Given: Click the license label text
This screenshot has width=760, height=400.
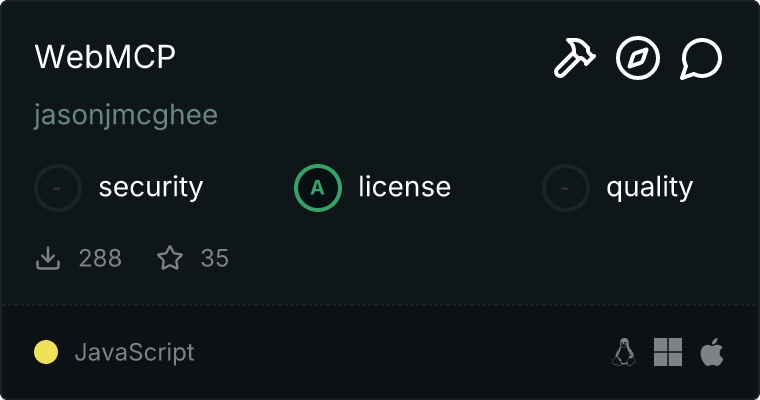Looking at the screenshot, I should click(404, 187).
